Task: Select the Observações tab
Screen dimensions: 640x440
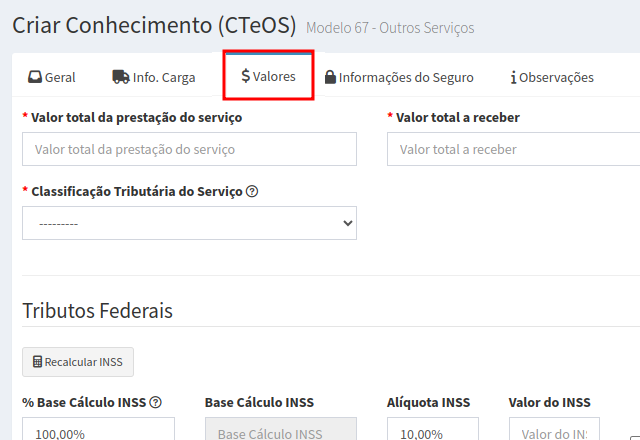Action: (x=552, y=77)
